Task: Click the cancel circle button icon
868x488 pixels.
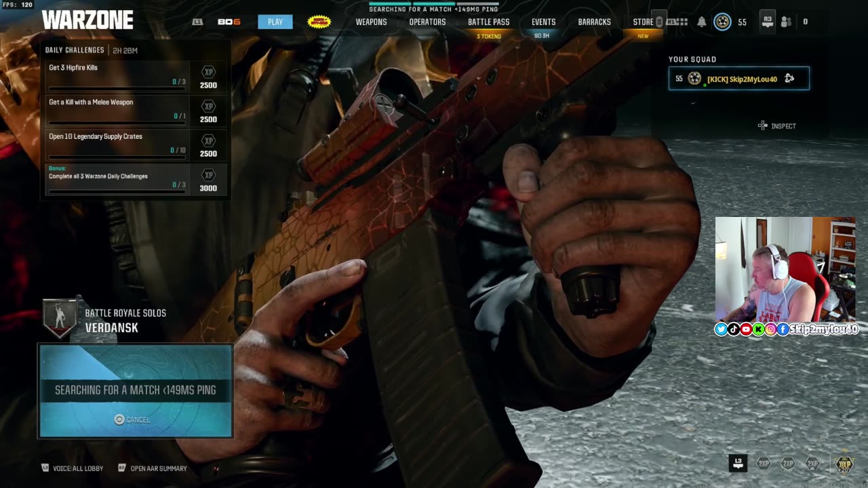Action: (119, 420)
